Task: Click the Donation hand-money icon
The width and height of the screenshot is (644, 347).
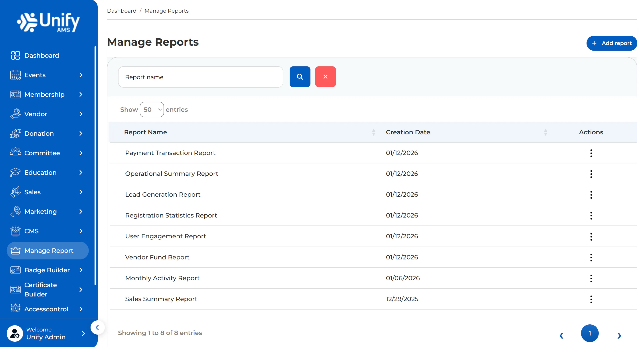Action: point(15,133)
